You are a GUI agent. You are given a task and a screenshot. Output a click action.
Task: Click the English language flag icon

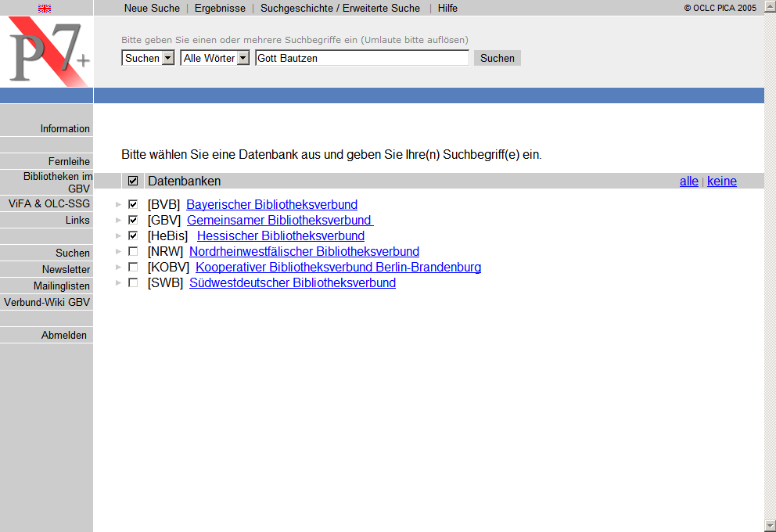pos(45,8)
